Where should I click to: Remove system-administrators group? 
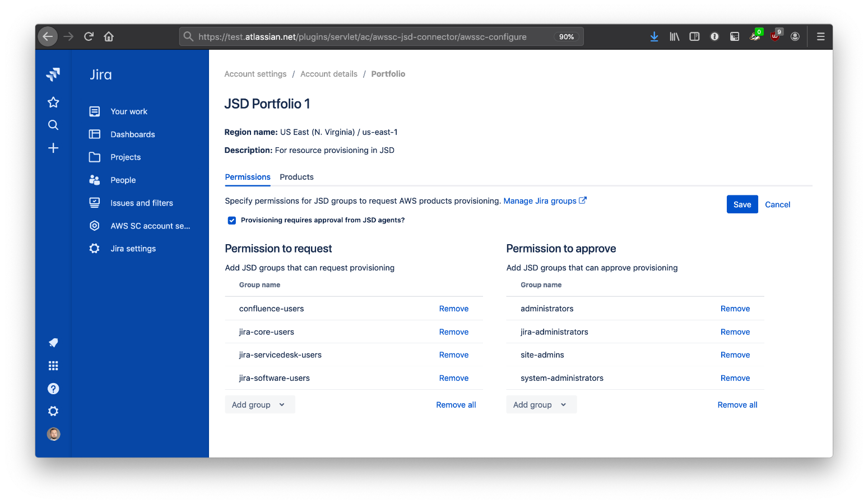coord(735,379)
